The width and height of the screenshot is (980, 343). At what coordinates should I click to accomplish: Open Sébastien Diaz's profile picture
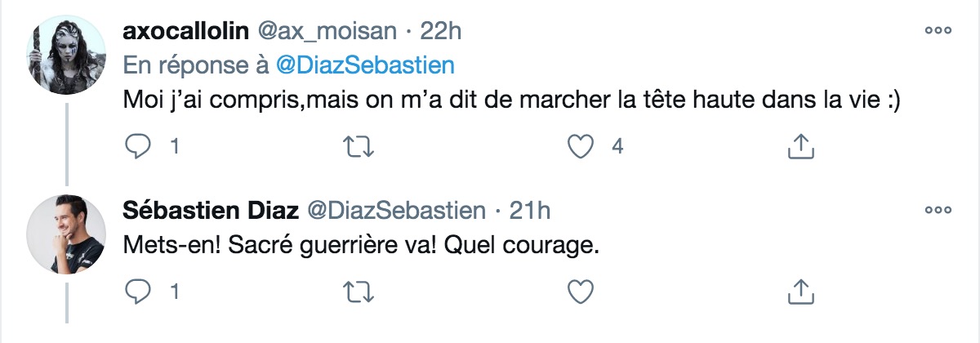pos(66,234)
